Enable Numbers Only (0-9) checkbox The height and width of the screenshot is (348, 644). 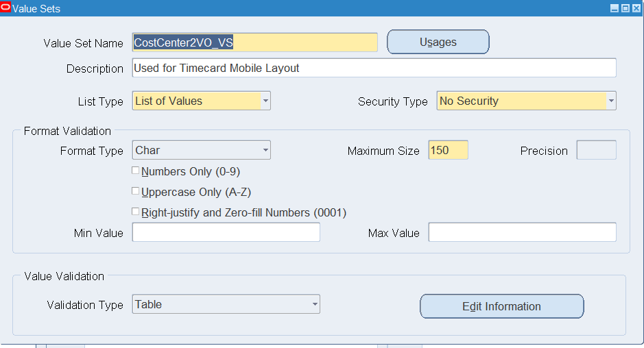click(135, 171)
